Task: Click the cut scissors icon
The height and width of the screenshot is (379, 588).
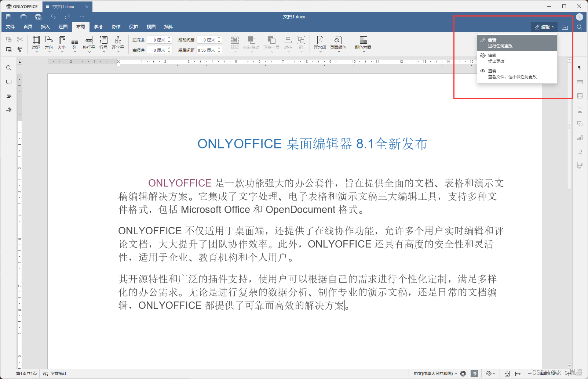Action: [20, 39]
